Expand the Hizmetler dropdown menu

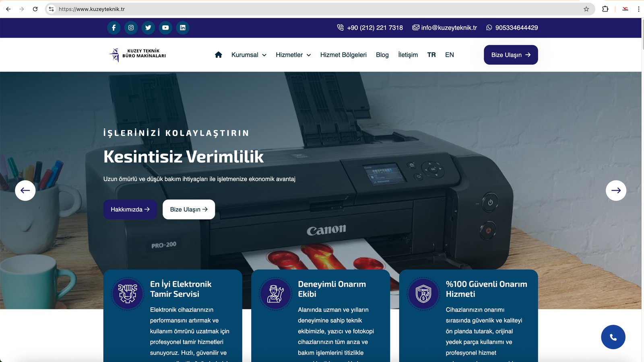pyautogui.click(x=293, y=55)
